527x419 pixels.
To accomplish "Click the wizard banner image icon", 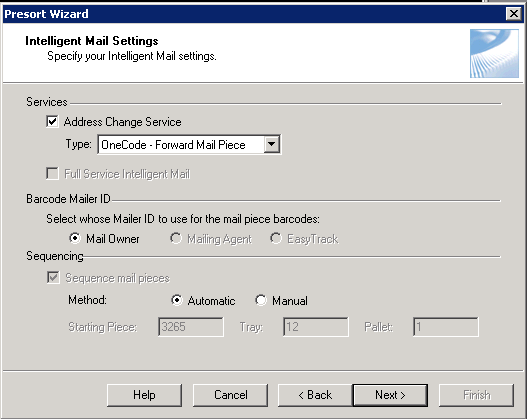I will (x=494, y=54).
